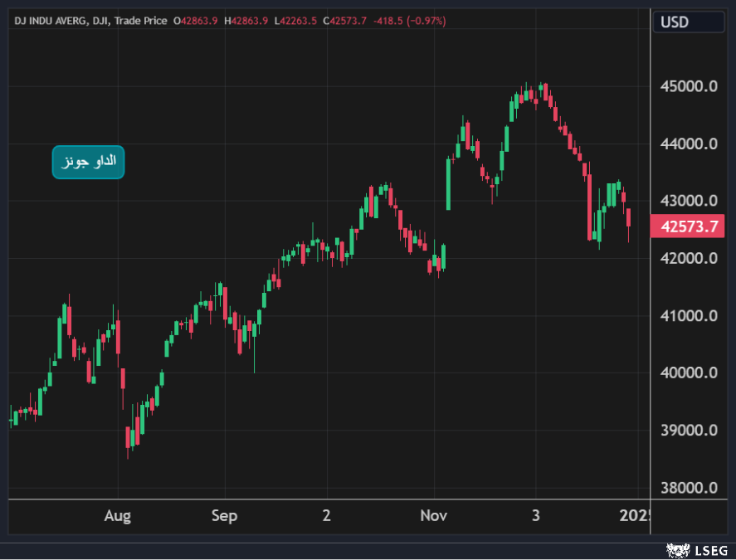The width and height of the screenshot is (736, 560).
Task: Click the Sep label on time axis
Action: tap(224, 516)
